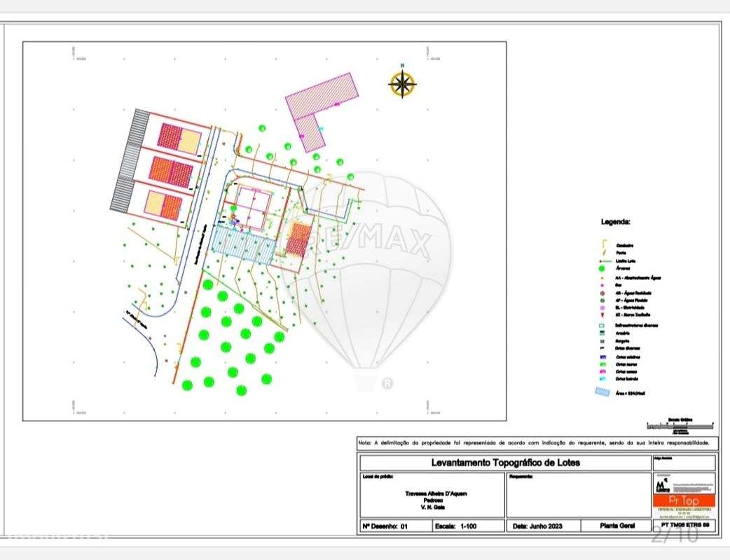Click the 'AP - Águas Pluviais' legend entry
This screenshot has width=730, height=560.
tap(631, 300)
